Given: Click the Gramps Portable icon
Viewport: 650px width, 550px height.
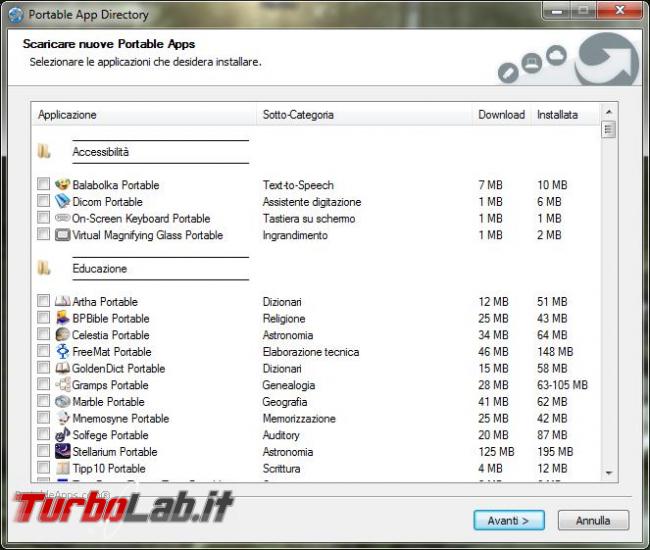Looking at the screenshot, I should pyautogui.click(x=63, y=384).
